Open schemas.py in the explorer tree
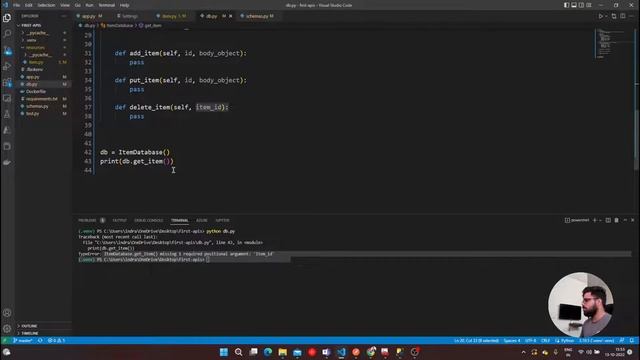640x360 pixels. click(x=37, y=106)
